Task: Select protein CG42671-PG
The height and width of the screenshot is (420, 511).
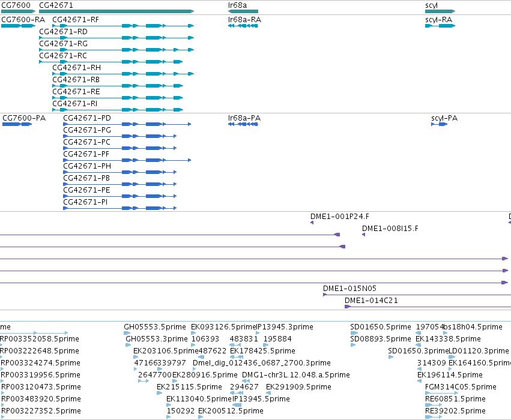Action: point(87,130)
